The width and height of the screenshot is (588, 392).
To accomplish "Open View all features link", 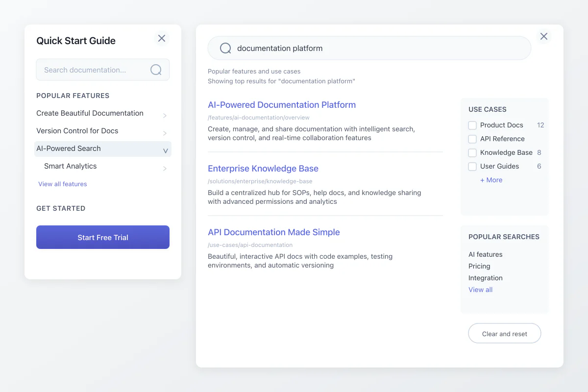I will tap(62, 184).
